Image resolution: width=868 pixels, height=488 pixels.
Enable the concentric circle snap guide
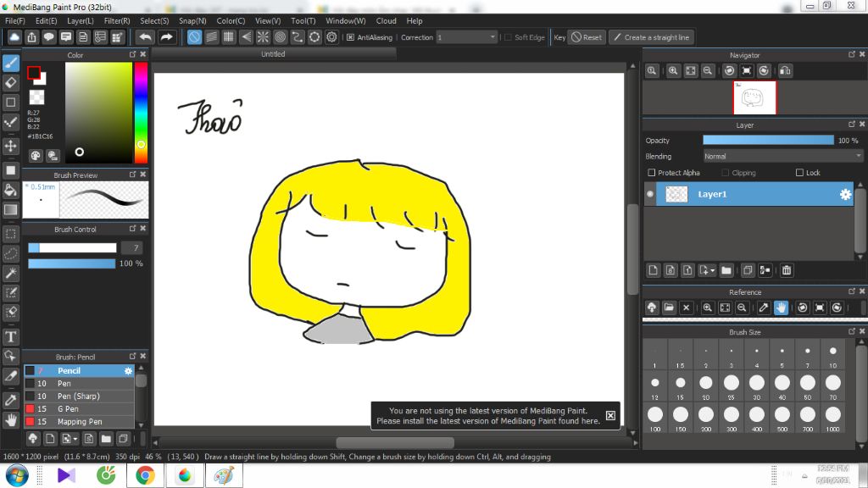coord(280,37)
